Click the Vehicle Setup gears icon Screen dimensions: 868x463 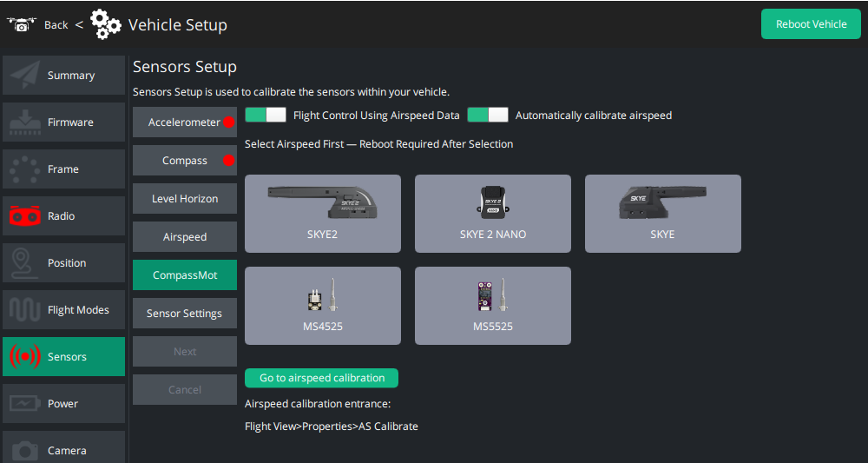click(106, 24)
